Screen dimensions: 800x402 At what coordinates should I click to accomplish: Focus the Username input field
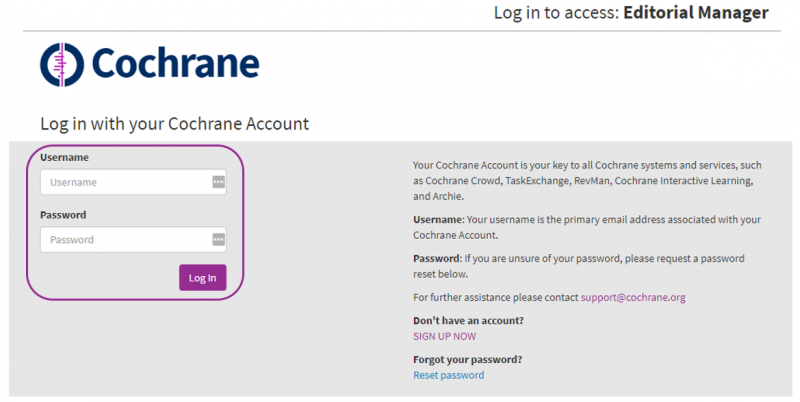pos(125,182)
